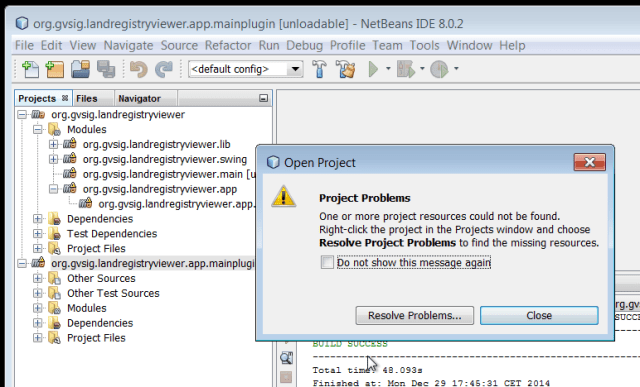Close the Open Project dialog with X
Image resolution: width=640 pixels, height=387 pixels.
pos(589,162)
